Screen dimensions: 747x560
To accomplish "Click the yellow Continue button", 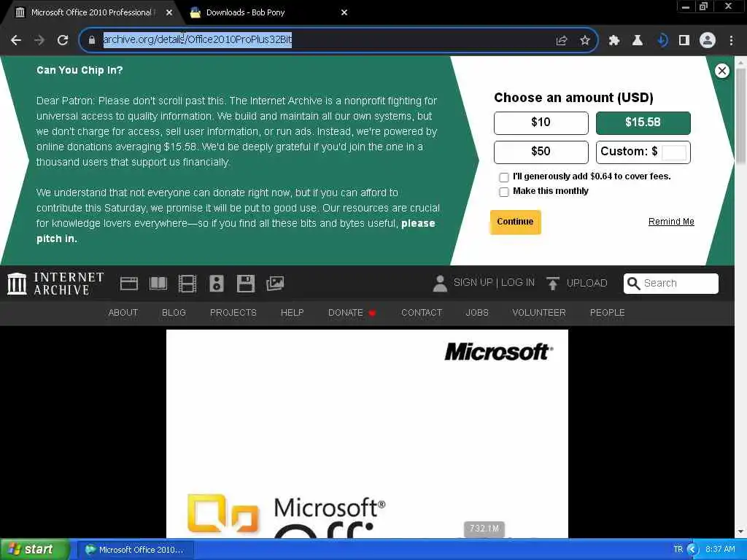I will [x=515, y=222].
